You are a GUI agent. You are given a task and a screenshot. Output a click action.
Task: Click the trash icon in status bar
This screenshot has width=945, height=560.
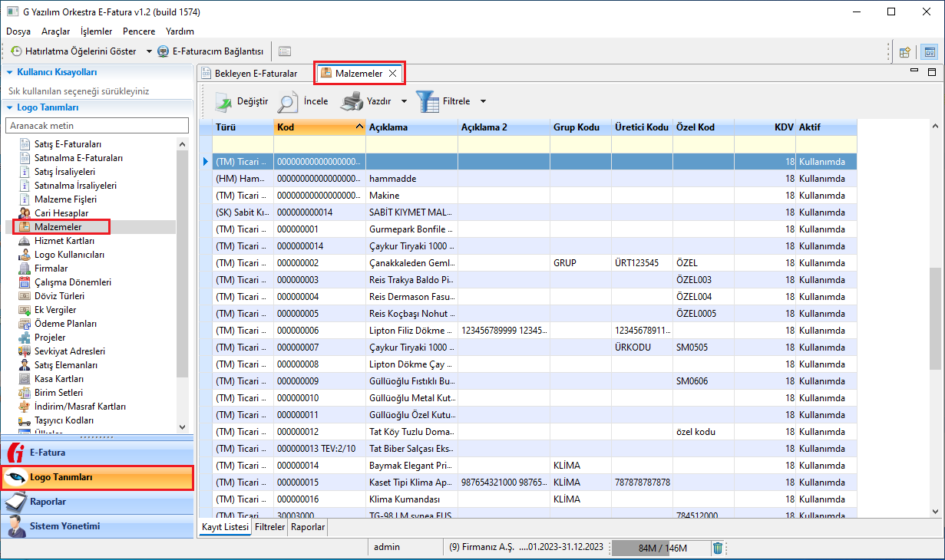(x=717, y=548)
